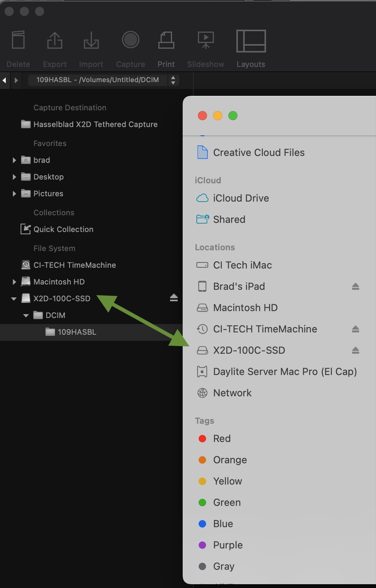Filter by the Purple tag
This screenshot has height=588, width=376.
(x=228, y=545)
